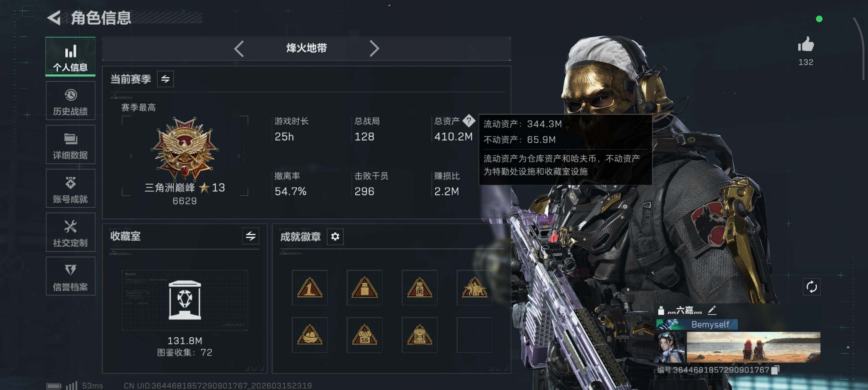Open the 社交定制 sidebar item
The image size is (868, 390).
[71, 232]
